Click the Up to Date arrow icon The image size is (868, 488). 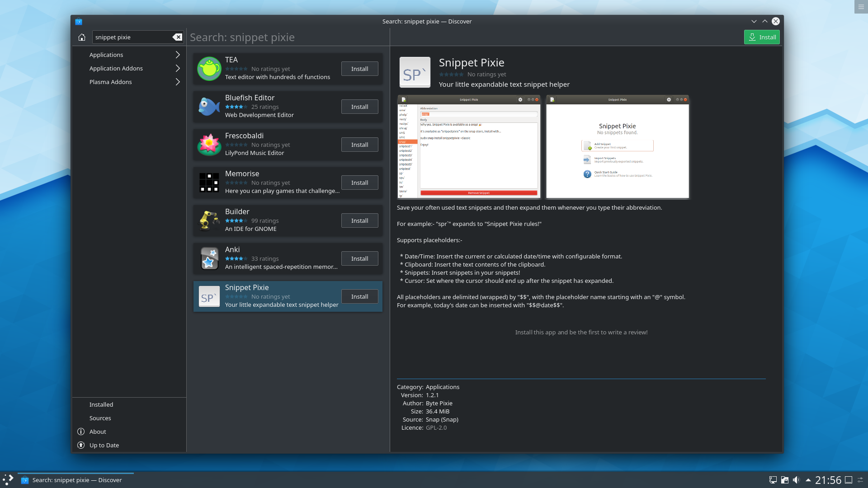(x=81, y=445)
